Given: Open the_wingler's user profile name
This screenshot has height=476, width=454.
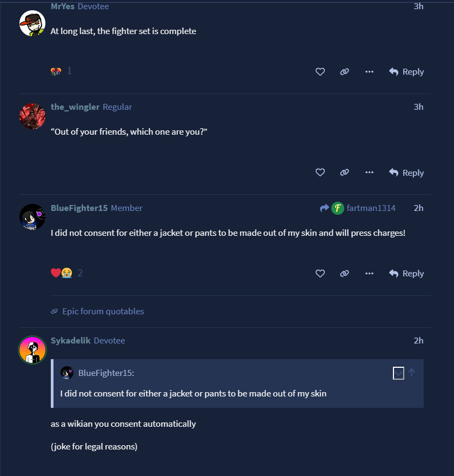Looking at the screenshot, I should (75, 107).
